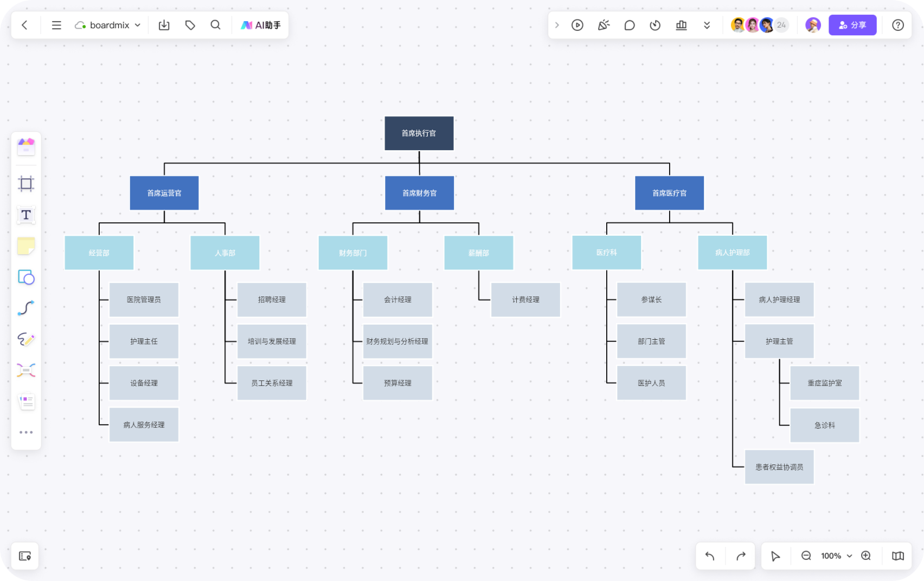This screenshot has width=924, height=581.
Task: Select the sticky note tool
Action: [x=26, y=246]
